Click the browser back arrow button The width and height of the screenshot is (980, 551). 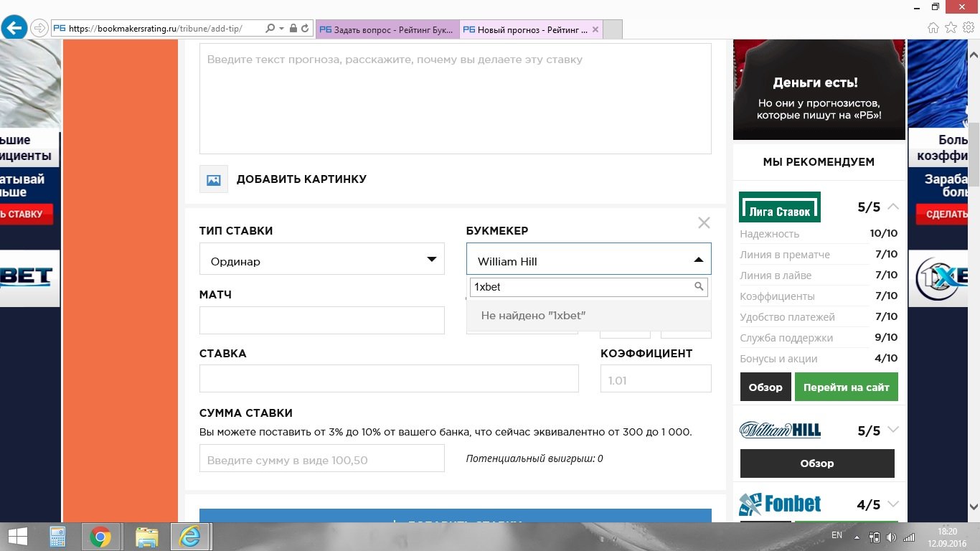[x=14, y=28]
